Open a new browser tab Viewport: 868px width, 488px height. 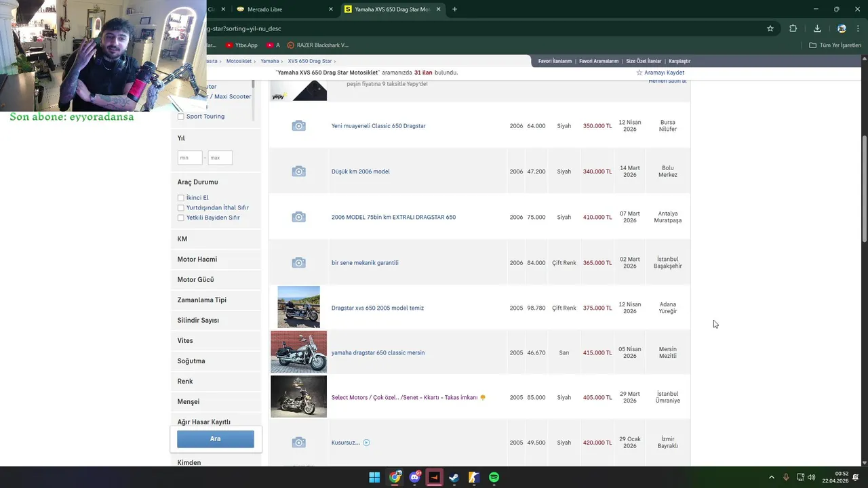[454, 9]
